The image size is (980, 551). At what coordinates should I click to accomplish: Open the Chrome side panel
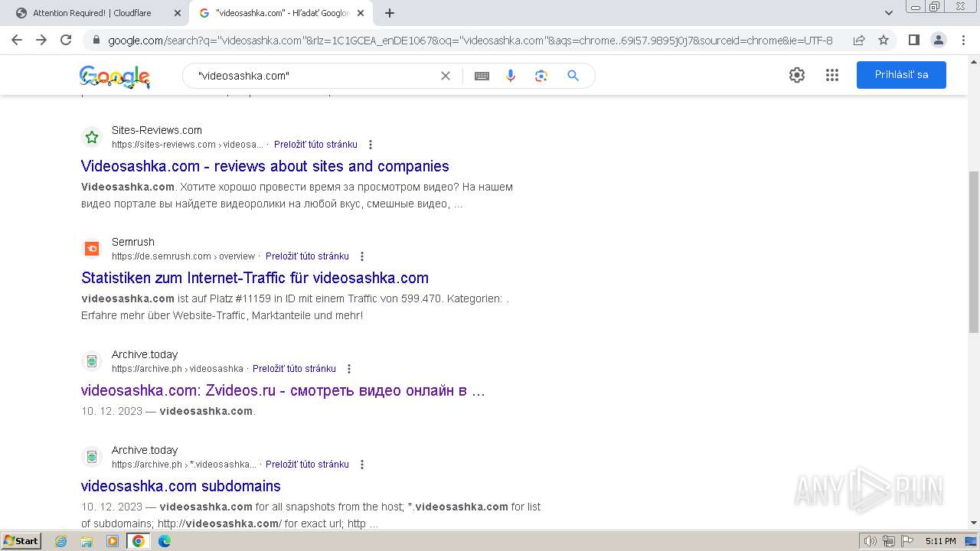pos(913,40)
